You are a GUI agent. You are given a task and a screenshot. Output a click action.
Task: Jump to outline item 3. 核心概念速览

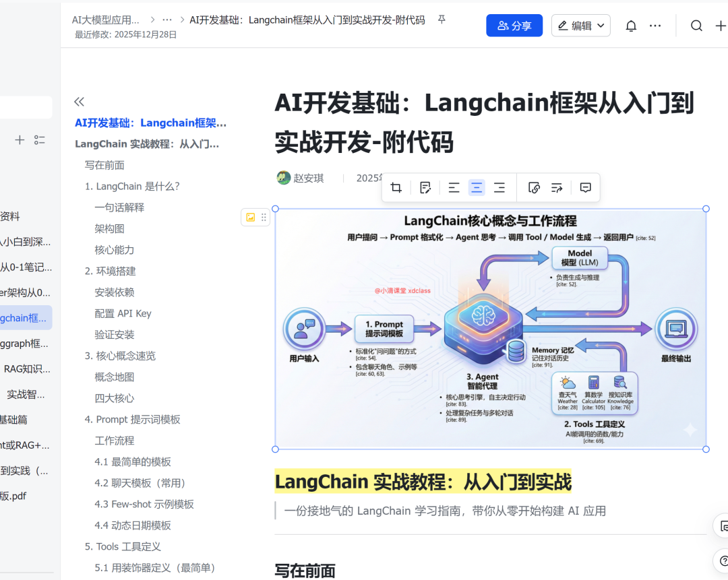120,356
